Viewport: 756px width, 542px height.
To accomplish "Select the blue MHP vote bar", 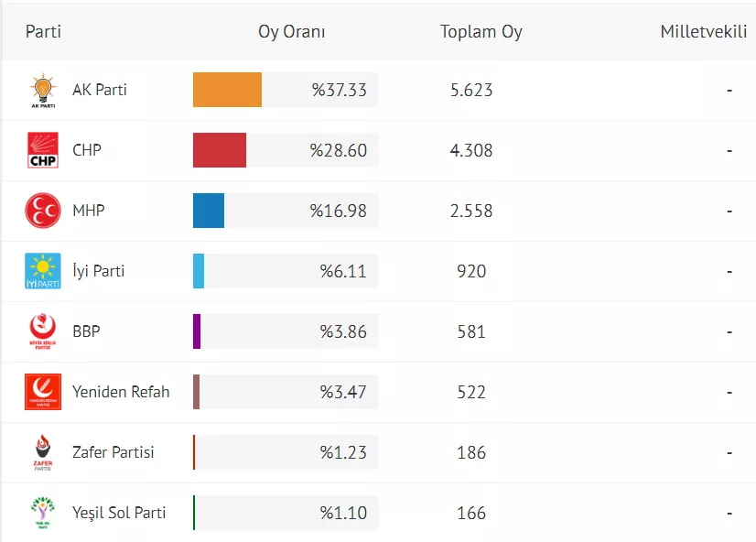I will click(209, 211).
